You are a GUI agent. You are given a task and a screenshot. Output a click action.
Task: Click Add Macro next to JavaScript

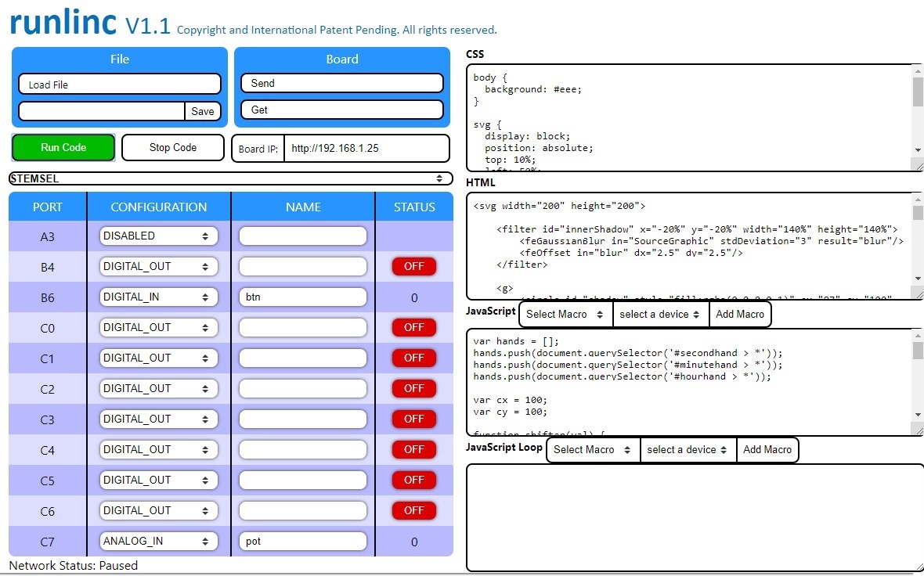pyautogui.click(x=739, y=313)
